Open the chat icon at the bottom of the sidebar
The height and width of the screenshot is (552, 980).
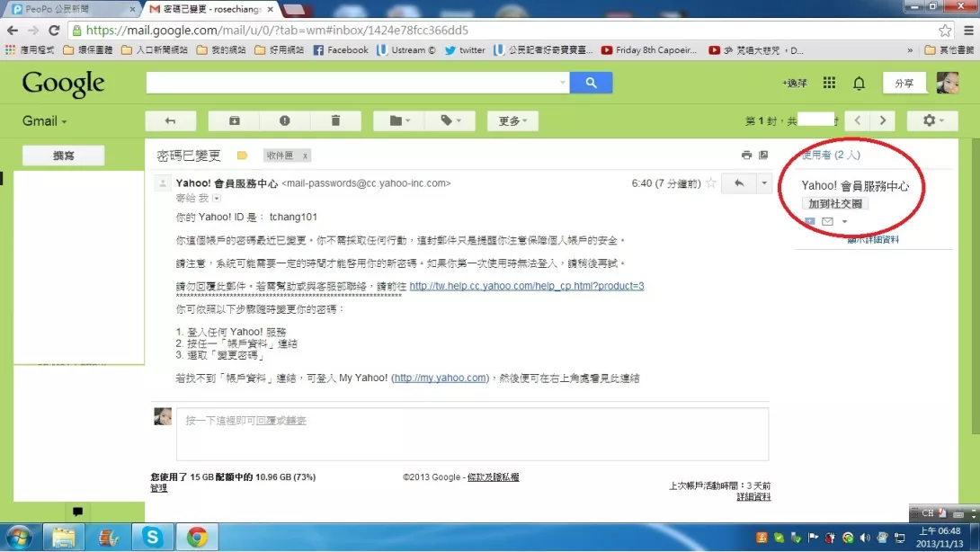(77, 512)
